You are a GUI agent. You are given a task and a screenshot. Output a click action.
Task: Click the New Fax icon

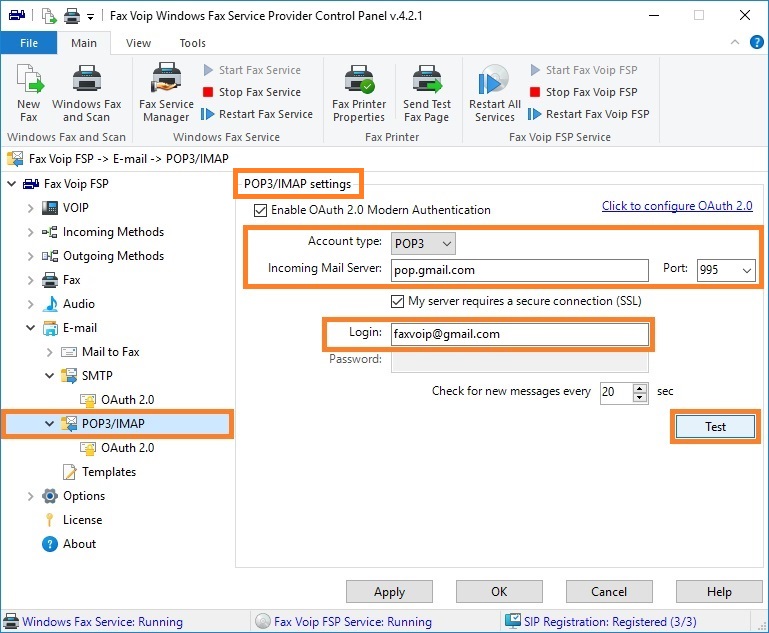click(29, 93)
